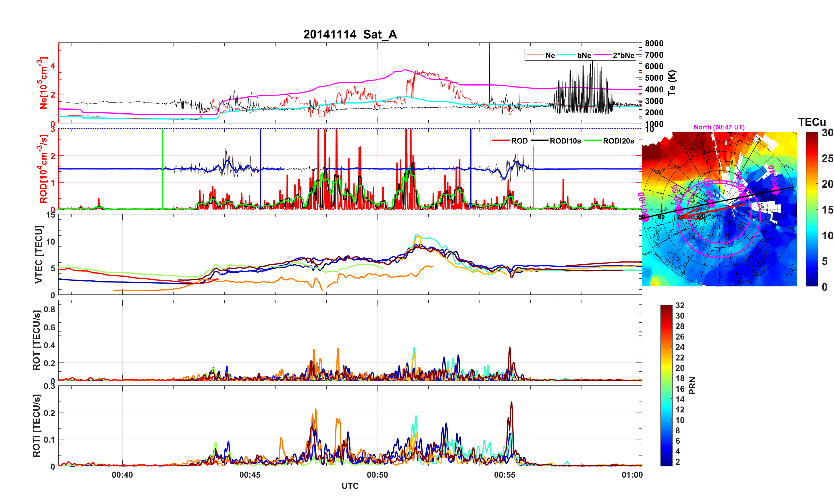Click the red Ne legend line sample

pyautogui.click(x=535, y=55)
